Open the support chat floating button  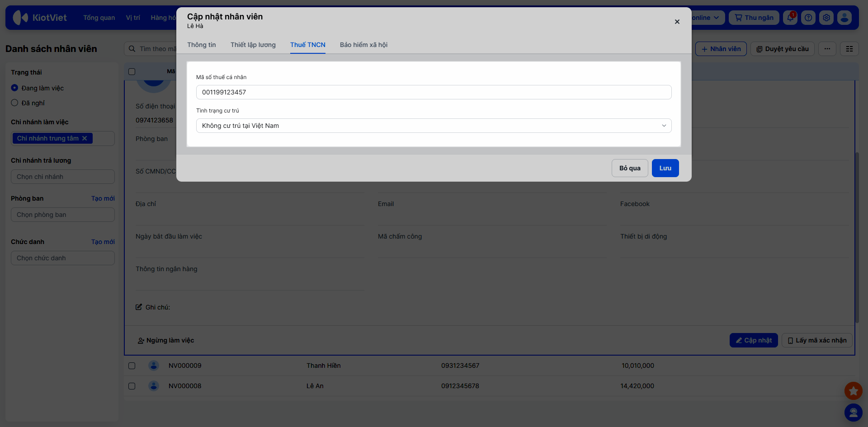(x=854, y=413)
